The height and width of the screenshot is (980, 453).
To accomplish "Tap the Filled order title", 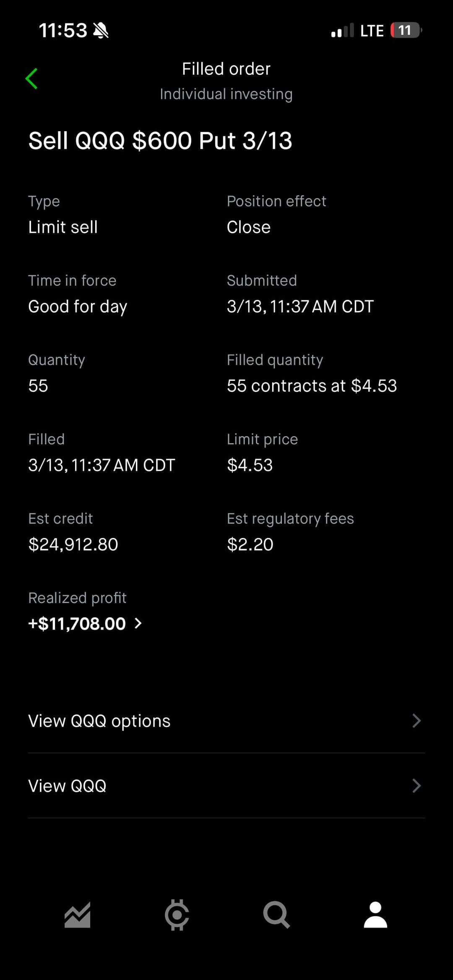I will [x=226, y=69].
